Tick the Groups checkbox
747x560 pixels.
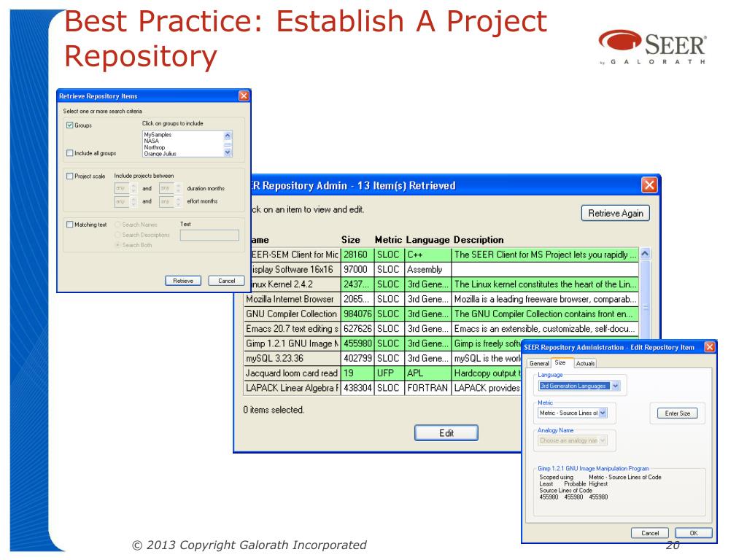point(70,125)
